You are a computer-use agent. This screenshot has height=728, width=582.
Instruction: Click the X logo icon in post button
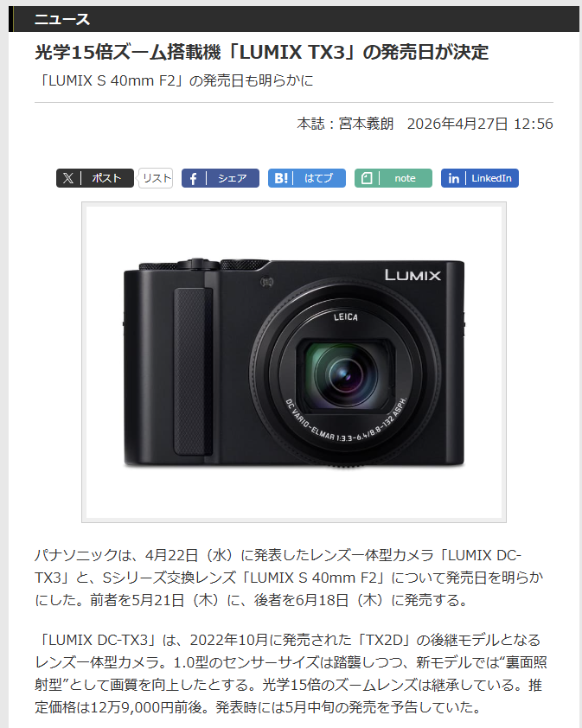pos(68,178)
